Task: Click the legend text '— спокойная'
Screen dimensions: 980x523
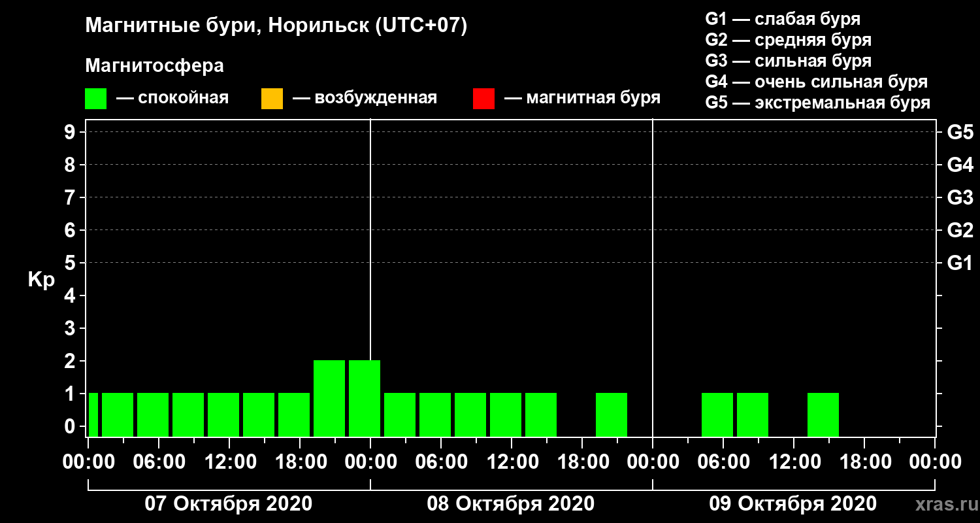Action: [172, 99]
